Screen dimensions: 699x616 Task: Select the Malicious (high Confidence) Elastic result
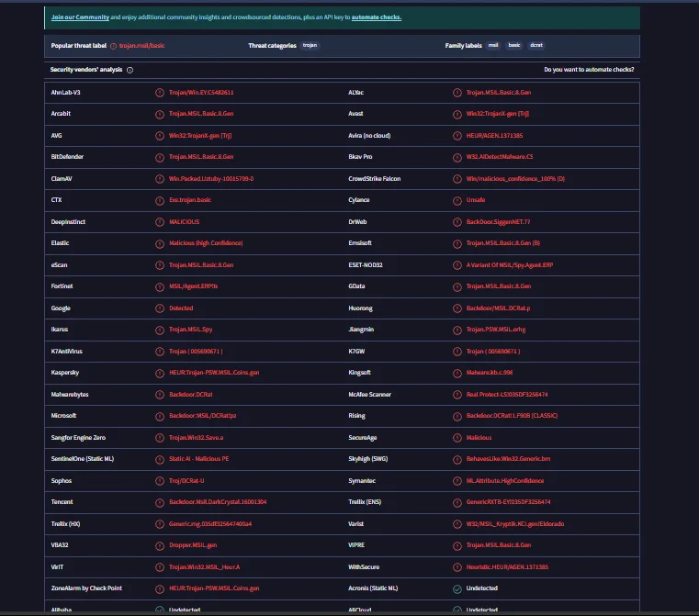click(206, 243)
